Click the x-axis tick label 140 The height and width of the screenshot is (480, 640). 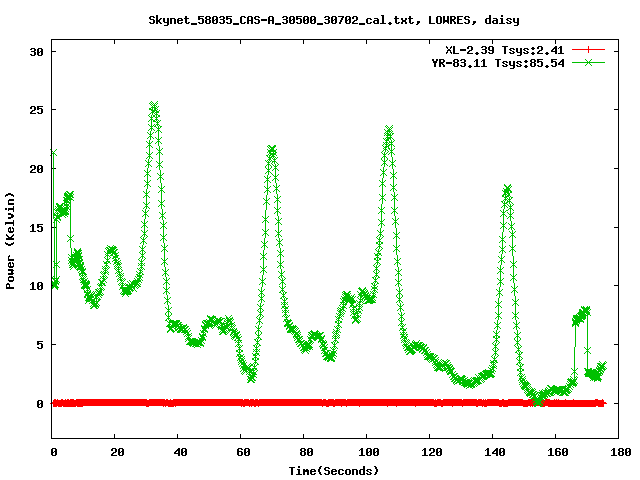[495, 452]
